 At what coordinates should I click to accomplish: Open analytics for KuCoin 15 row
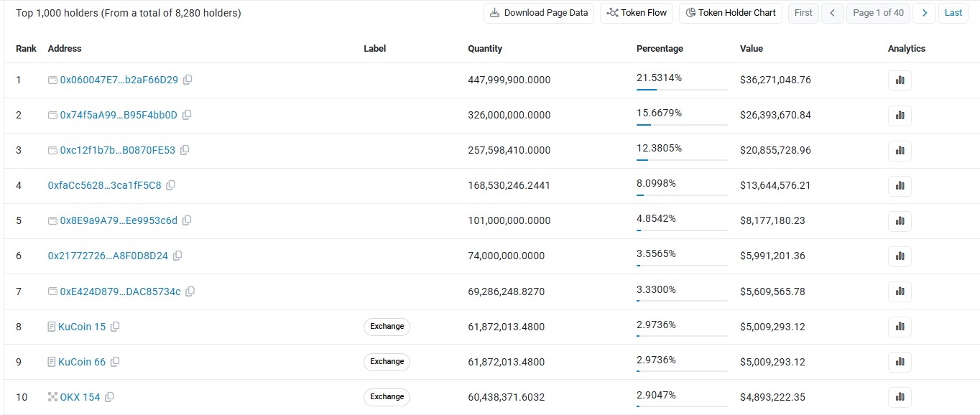(x=900, y=327)
